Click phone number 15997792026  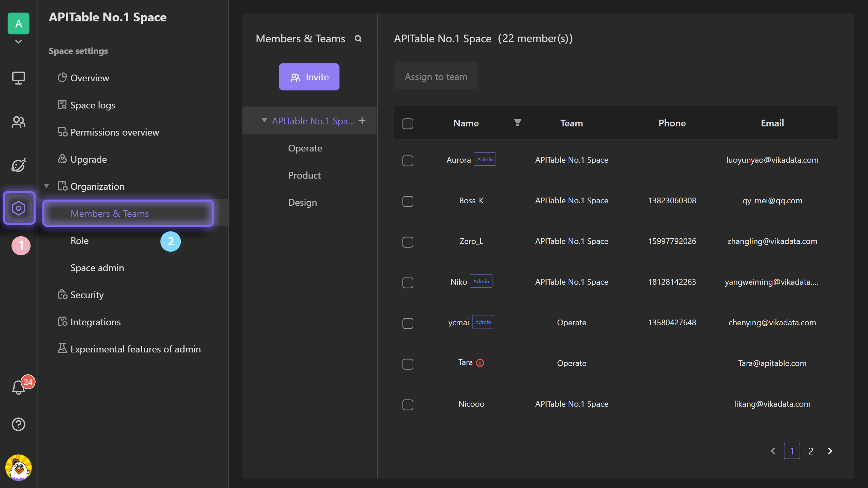tap(672, 241)
